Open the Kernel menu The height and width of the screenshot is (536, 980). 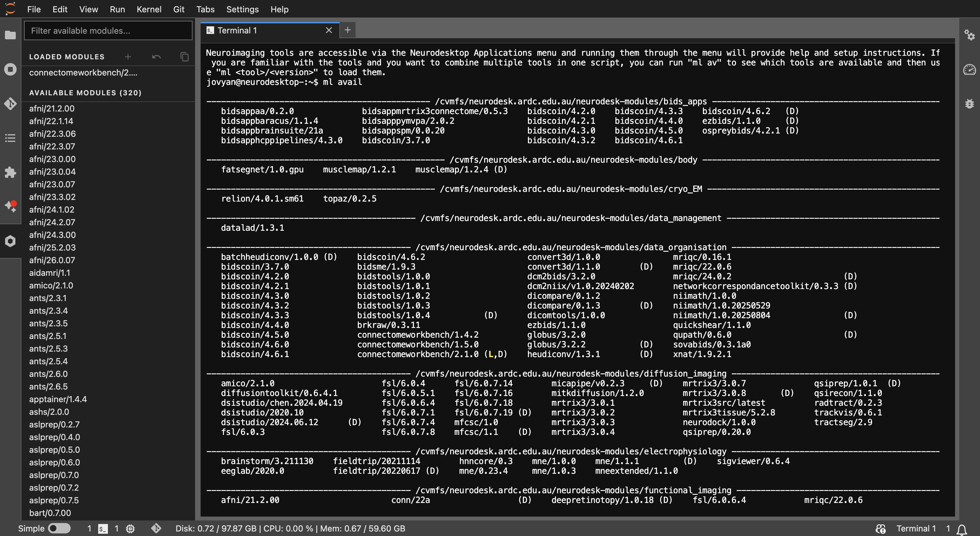click(149, 9)
